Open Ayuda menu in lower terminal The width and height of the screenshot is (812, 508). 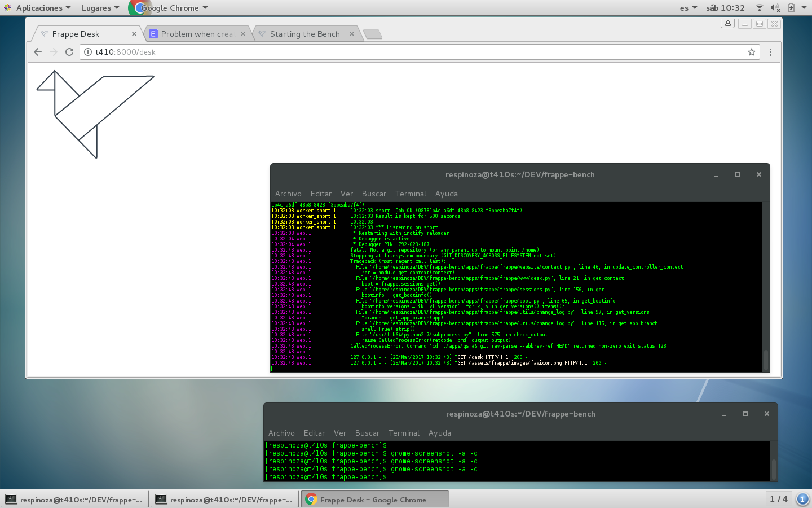[x=440, y=433]
